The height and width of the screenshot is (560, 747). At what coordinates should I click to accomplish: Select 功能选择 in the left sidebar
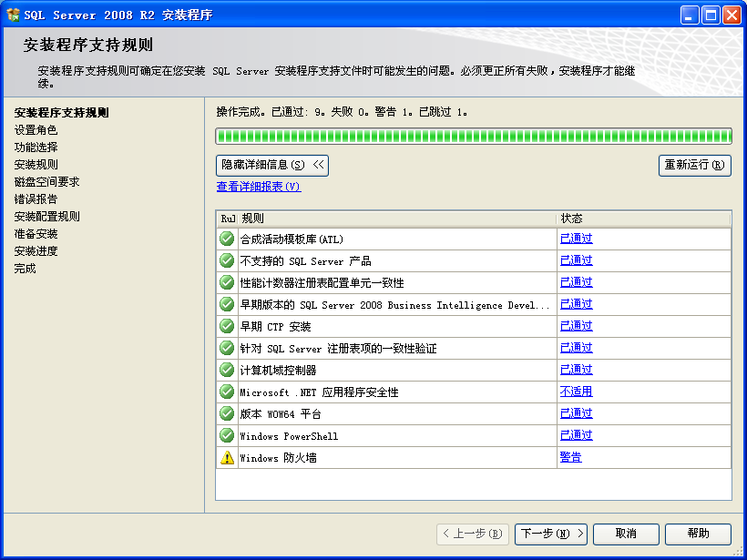[36, 146]
